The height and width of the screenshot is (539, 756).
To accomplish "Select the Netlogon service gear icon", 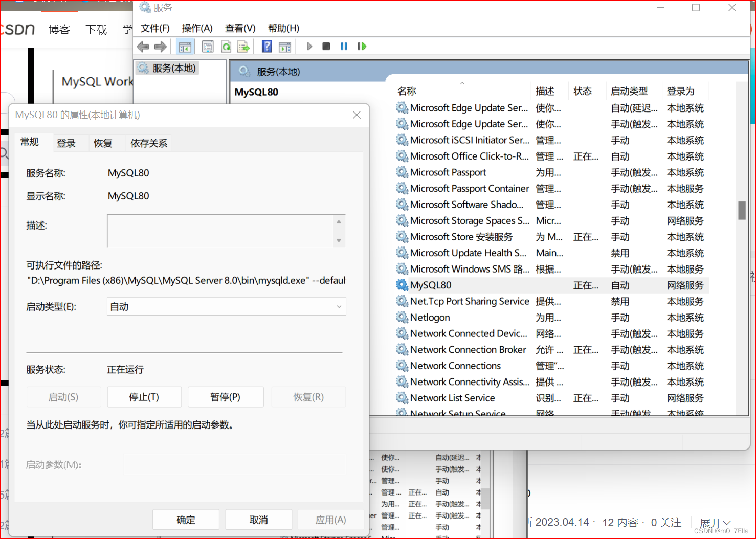I will coord(402,318).
